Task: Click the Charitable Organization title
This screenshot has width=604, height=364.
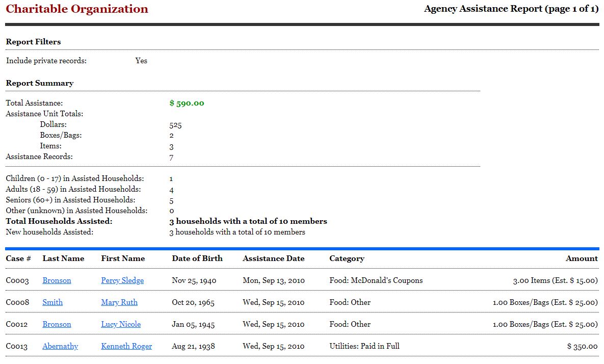Action: [77, 9]
